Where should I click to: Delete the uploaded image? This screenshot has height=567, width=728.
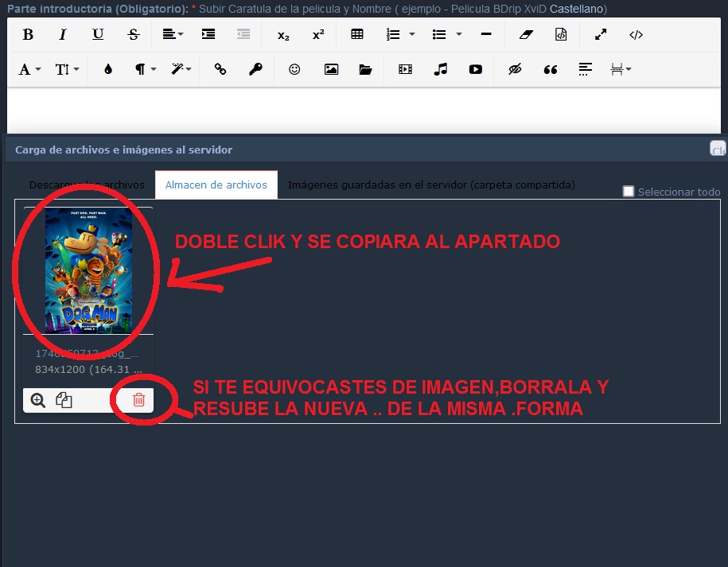(138, 399)
